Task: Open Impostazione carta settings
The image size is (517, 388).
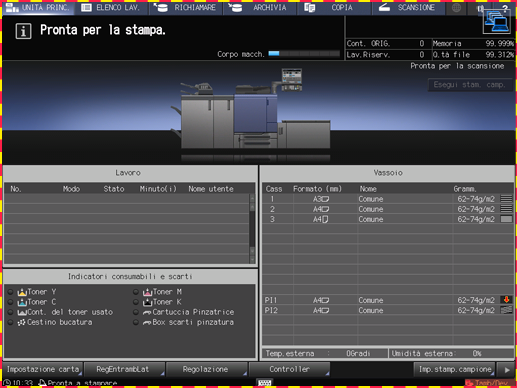Action: click(43, 369)
